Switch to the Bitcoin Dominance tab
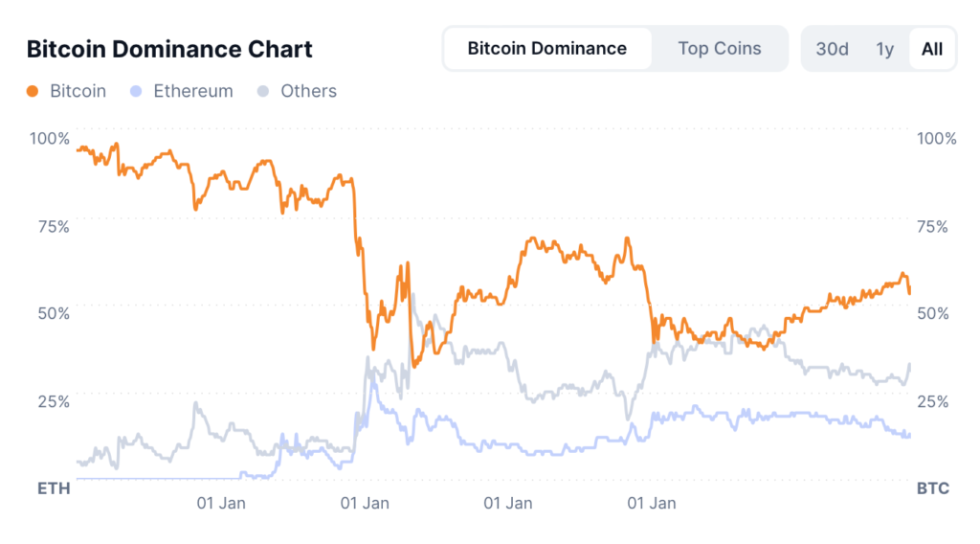Viewport: 980px width, 544px height. (547, 49)
